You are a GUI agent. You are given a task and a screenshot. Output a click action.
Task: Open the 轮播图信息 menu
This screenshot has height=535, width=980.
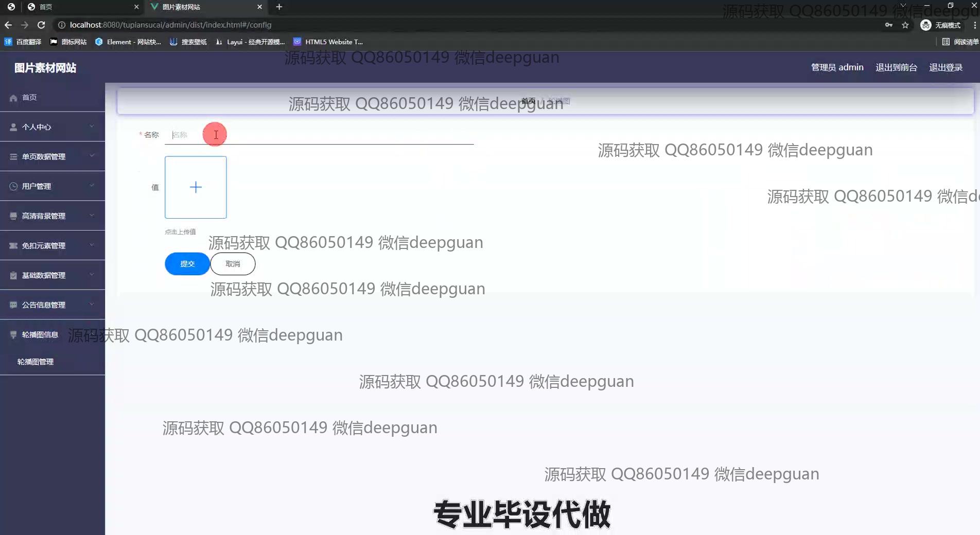point(52,334)
